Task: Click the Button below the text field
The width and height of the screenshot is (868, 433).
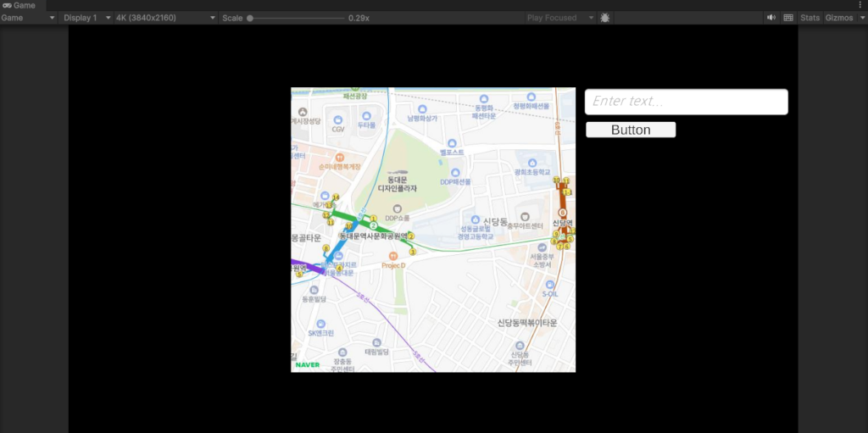Action: click(631, 130)
